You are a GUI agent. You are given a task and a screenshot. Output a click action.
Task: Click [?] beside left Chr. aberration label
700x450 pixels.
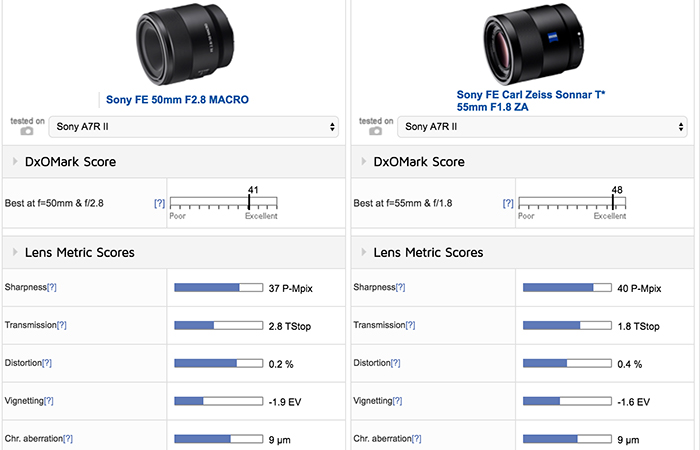coord(68,439)
